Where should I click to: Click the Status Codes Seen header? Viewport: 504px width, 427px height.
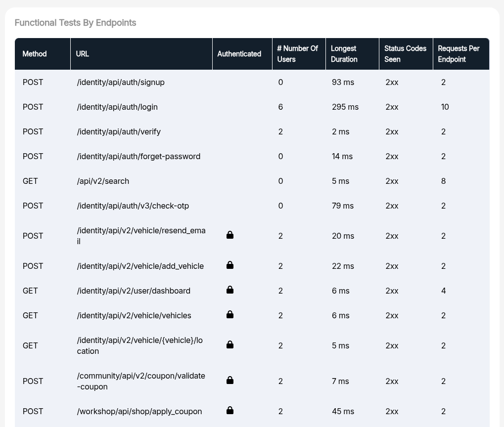(405, 54)
